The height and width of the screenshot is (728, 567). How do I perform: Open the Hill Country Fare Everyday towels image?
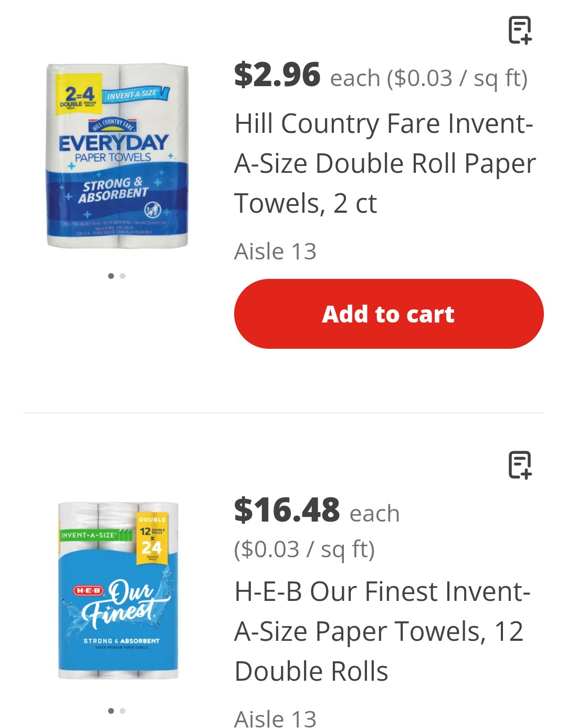[x=117, y=156]
